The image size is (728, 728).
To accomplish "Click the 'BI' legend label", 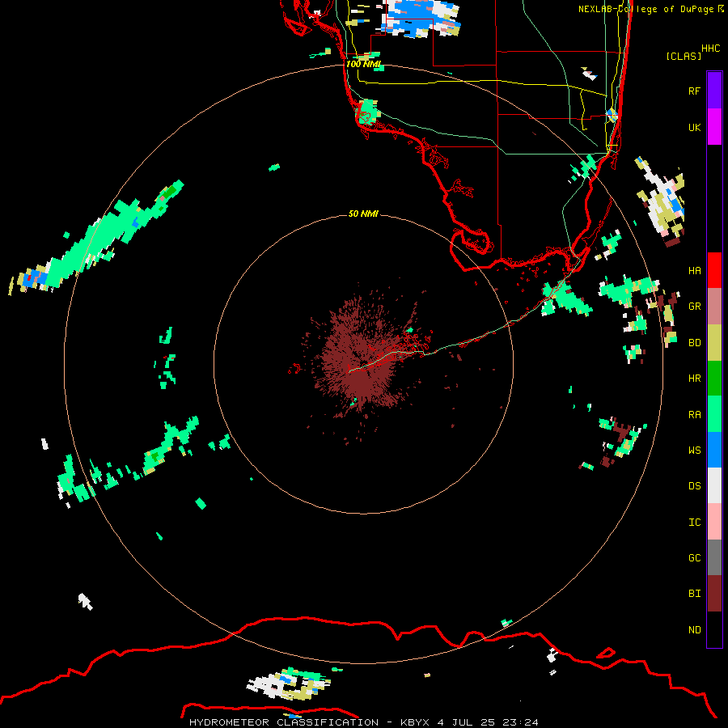I will click(x=694, y=594).
